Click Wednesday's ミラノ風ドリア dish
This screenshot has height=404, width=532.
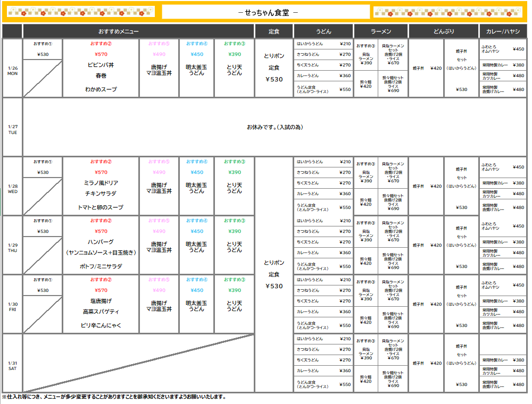click(101, 183)
